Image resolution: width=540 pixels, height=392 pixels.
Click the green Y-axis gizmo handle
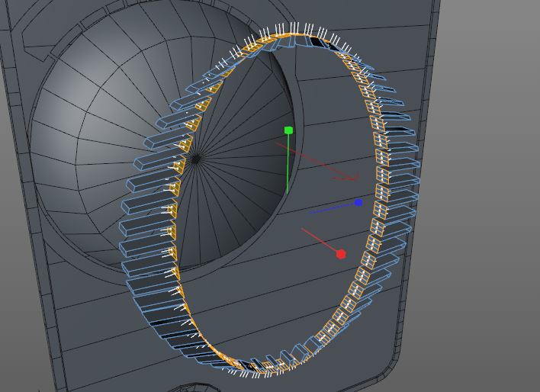coord(288,130)
